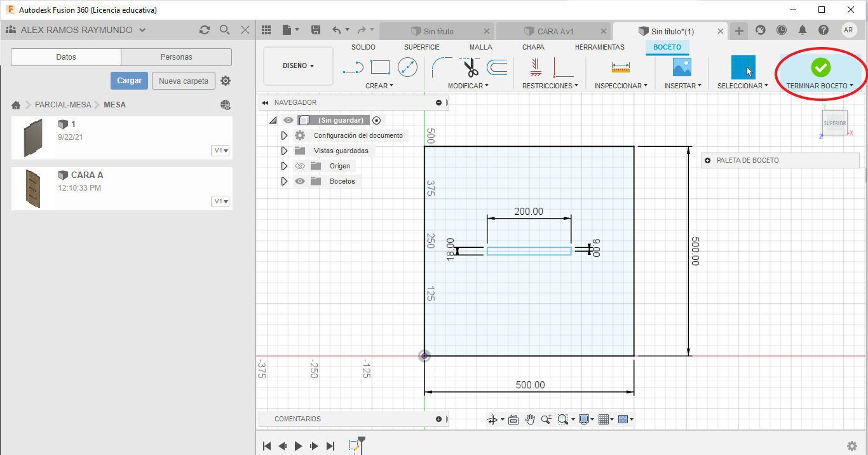Toggle visibility of the unsaved root component
The height and width of the screenshot is (455, 868).
[288, 120]
